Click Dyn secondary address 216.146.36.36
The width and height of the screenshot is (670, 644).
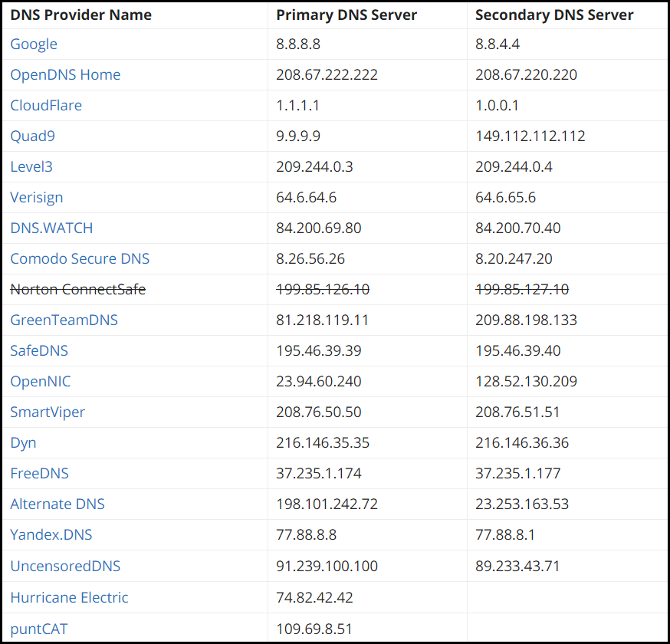coord(522,443)
